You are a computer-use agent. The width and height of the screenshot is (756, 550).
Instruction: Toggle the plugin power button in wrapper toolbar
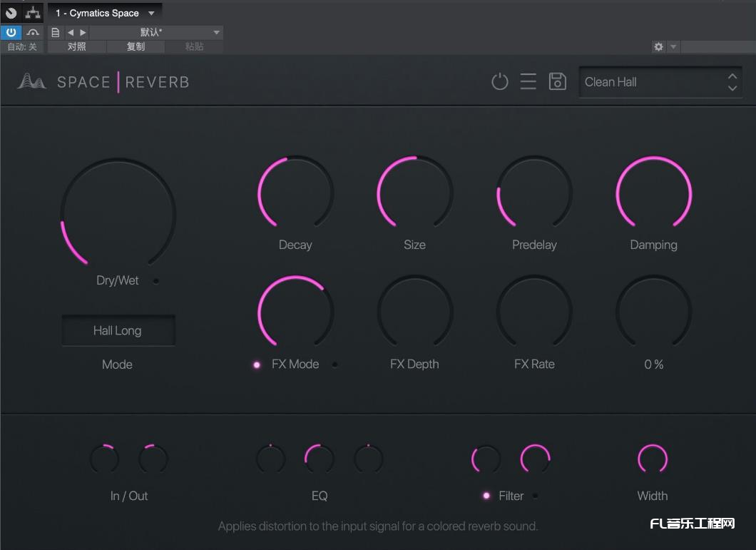coord(11,32)
